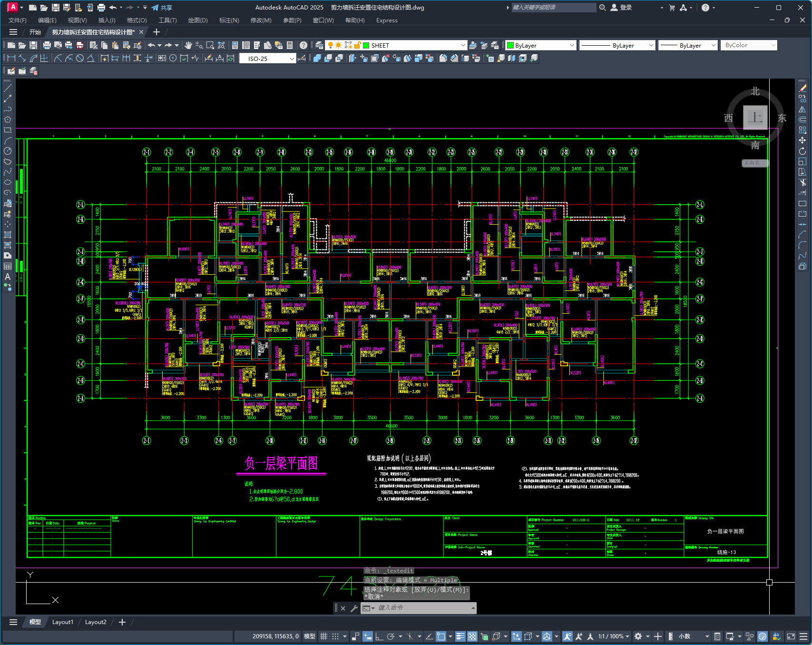Click the Save icon in standard toolbar
Image resolution: width=812 pixels, height=645 pixels.
(x=33, y=45)
